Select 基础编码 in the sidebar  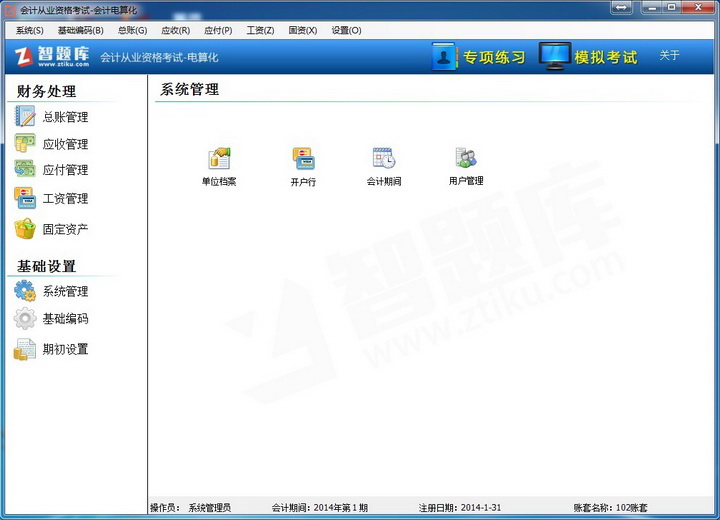(64, 319)
